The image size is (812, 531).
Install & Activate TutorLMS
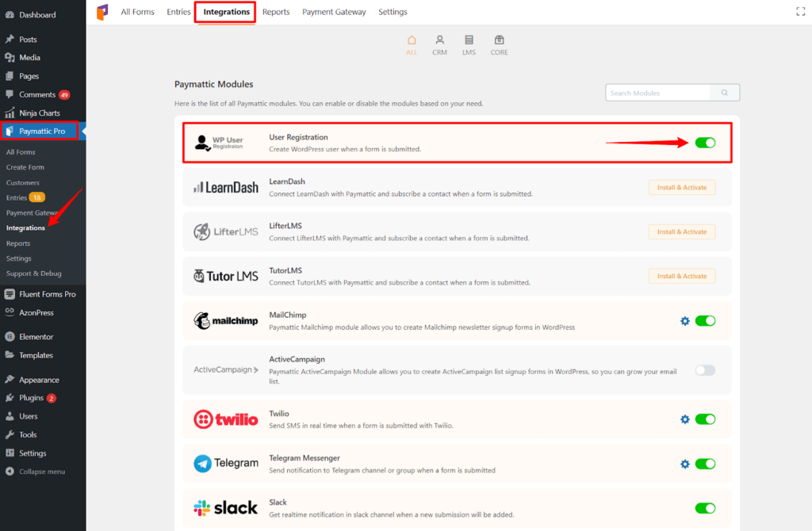(x=682, y=277)
